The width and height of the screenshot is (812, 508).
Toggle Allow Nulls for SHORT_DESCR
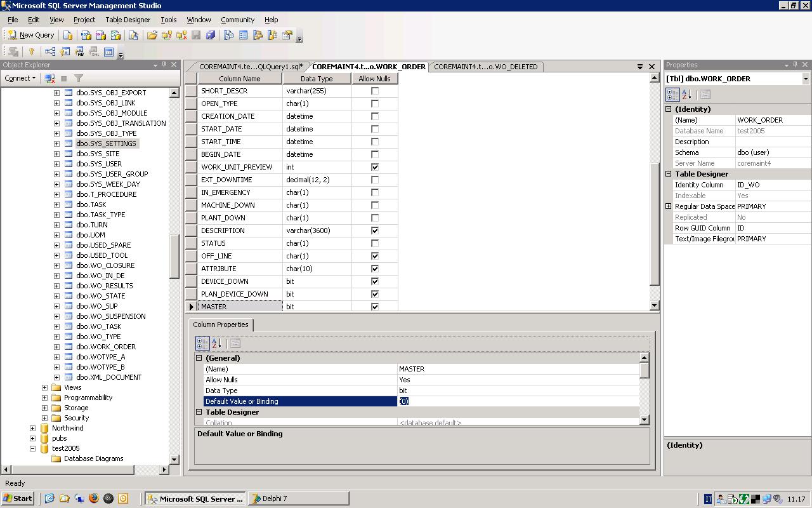tap(375, 91)
